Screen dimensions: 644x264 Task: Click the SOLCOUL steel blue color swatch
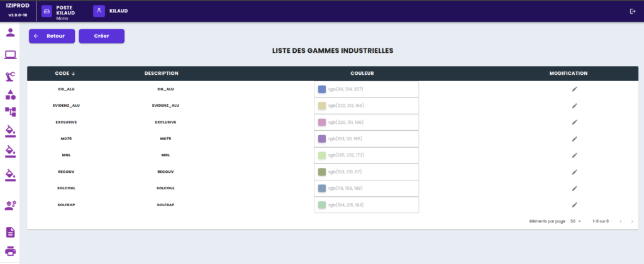(322, 188)
